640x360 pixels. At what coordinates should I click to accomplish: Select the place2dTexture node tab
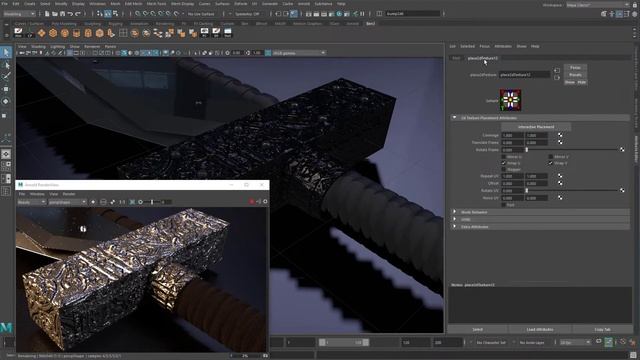click(x=482, y=58)
